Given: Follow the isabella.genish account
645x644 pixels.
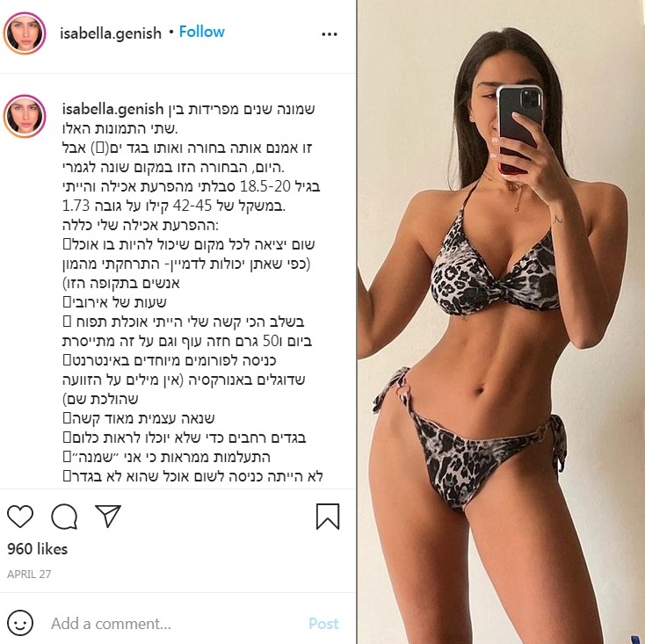Looking at the screenshot, I should pyautogui.click(x=201, y=32).
